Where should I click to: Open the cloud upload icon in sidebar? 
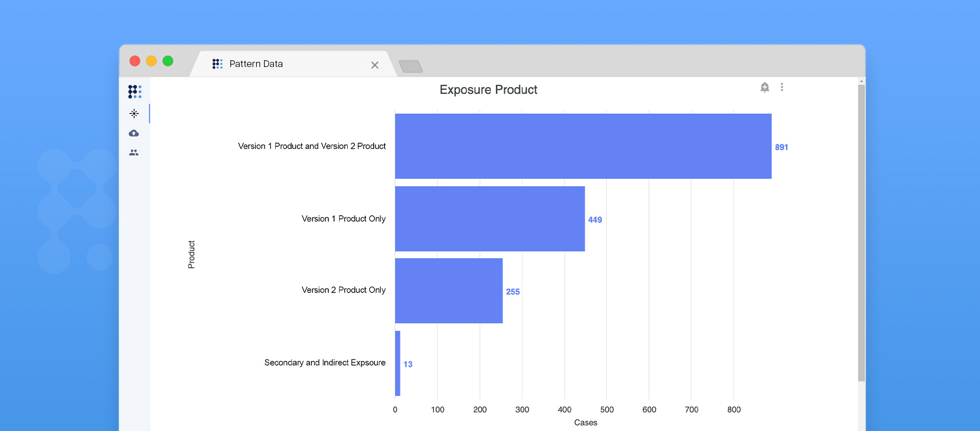[134, 133]
